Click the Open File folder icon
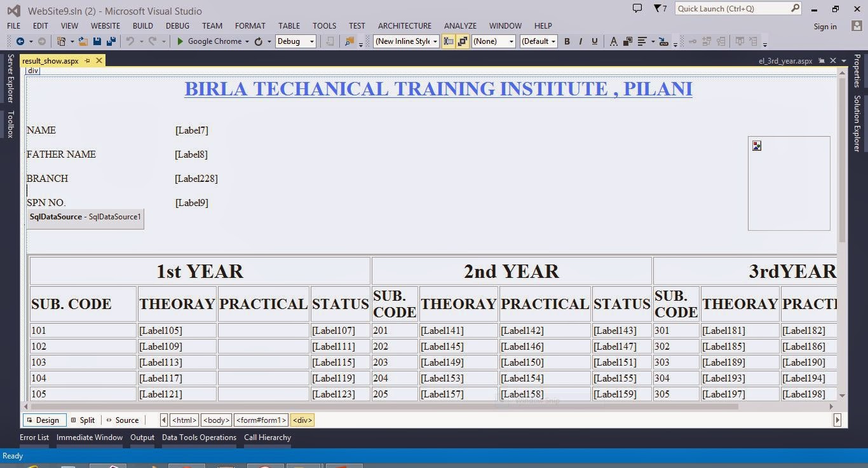This screenshot has width=868, height=468. [83, 41]
